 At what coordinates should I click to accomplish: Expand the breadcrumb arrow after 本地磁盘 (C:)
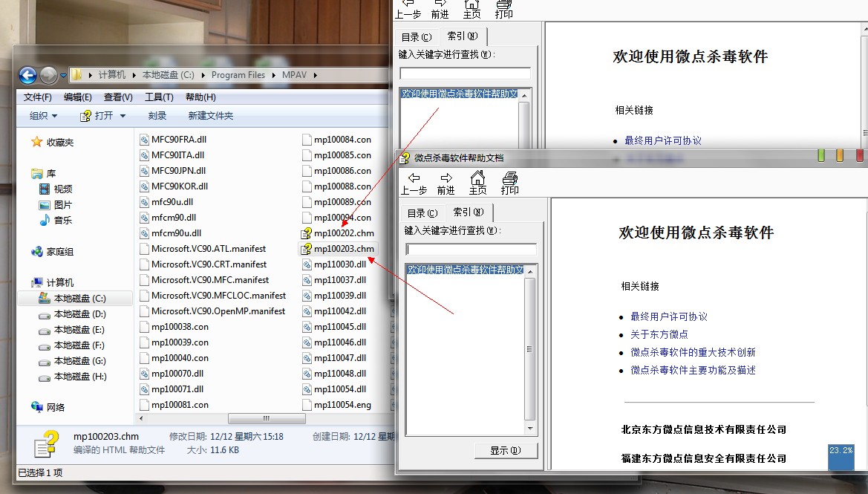coord(203,75)
